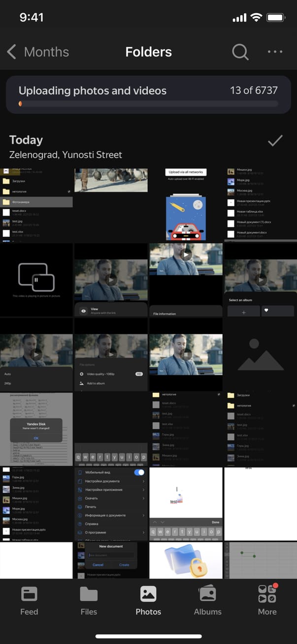The height and width of the screenshot is (644, 297).
Task: Open the 'Name wasn't changed' alert screenshot
Action: 36,429
